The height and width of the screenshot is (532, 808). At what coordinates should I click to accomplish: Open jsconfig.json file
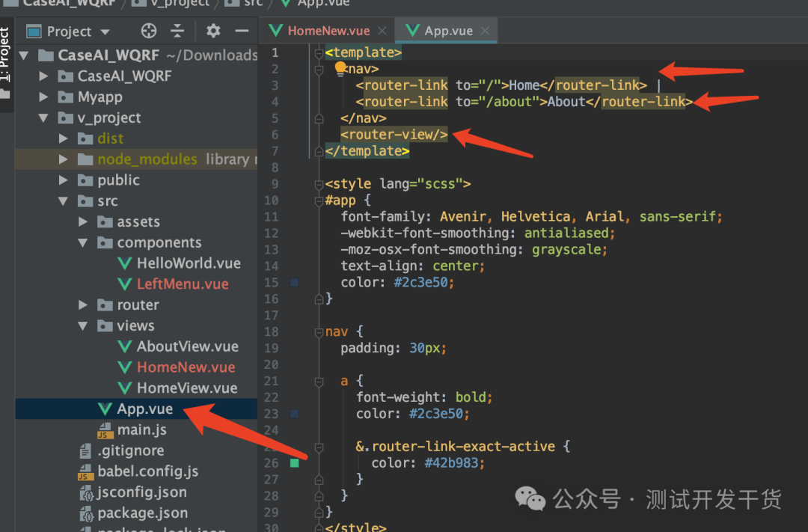pos(141,492)
